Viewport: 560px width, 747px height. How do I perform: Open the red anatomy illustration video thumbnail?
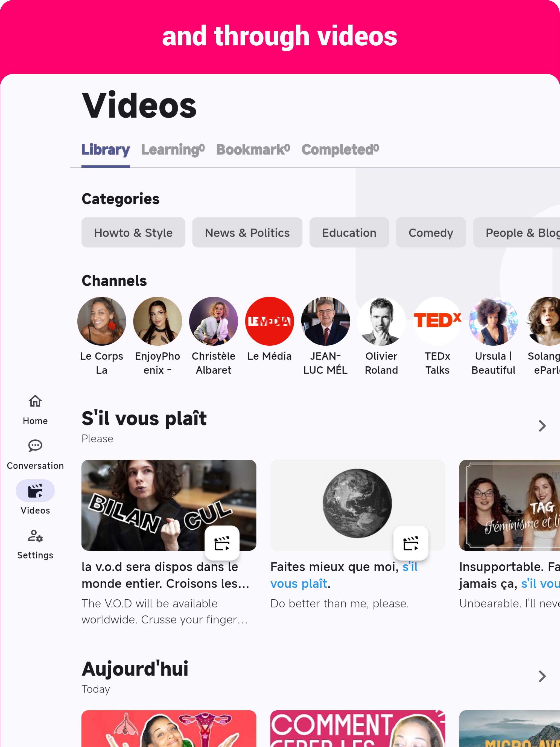pos(169,728)
